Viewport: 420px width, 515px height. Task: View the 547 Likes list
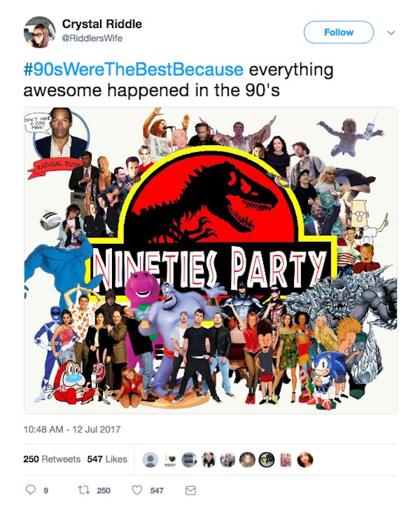point(107,459)
